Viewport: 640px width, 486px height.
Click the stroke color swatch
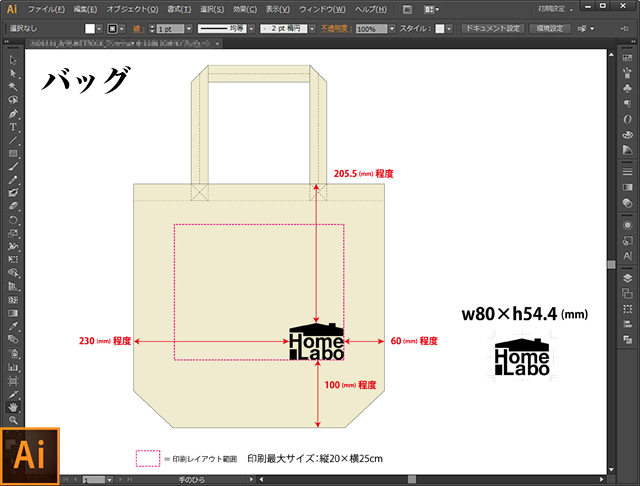pyautogui.click(x=112, y=29)
